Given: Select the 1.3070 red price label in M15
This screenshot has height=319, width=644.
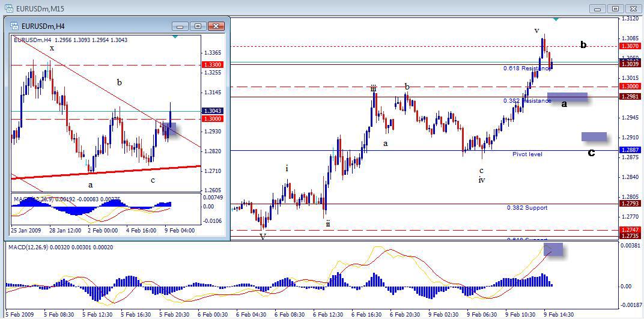Looking at the screenshot, I should (630, 46).
